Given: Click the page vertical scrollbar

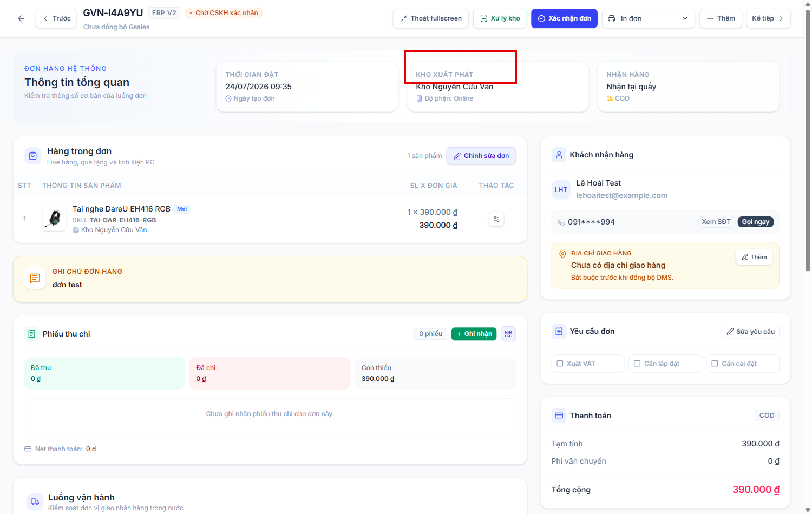Looking at the screenshot, I should (808, 141).
